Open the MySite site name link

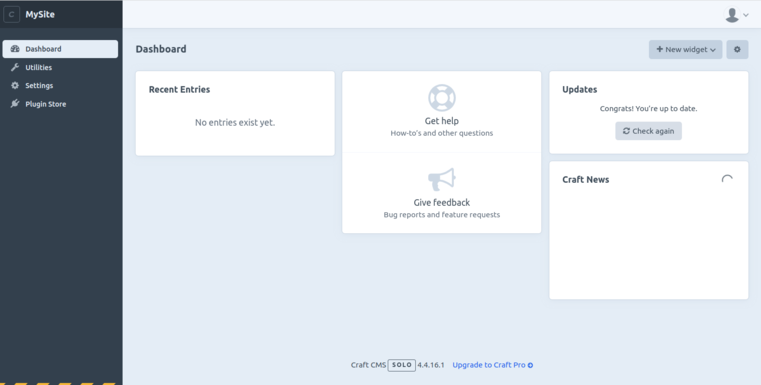coord(40,15)
